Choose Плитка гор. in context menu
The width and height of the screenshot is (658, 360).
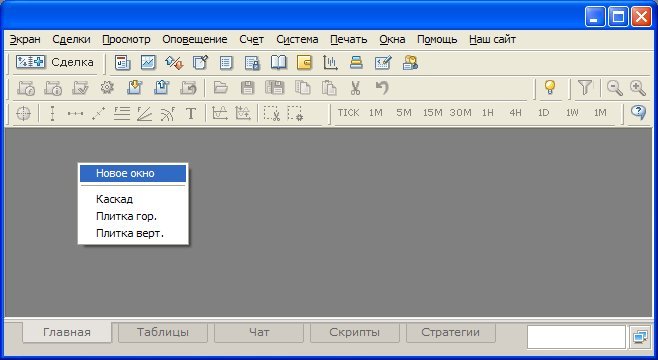click(133, 216)
